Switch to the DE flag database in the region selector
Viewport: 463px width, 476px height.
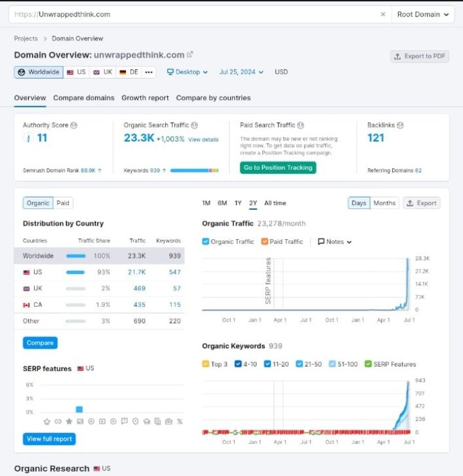point(129,72)
